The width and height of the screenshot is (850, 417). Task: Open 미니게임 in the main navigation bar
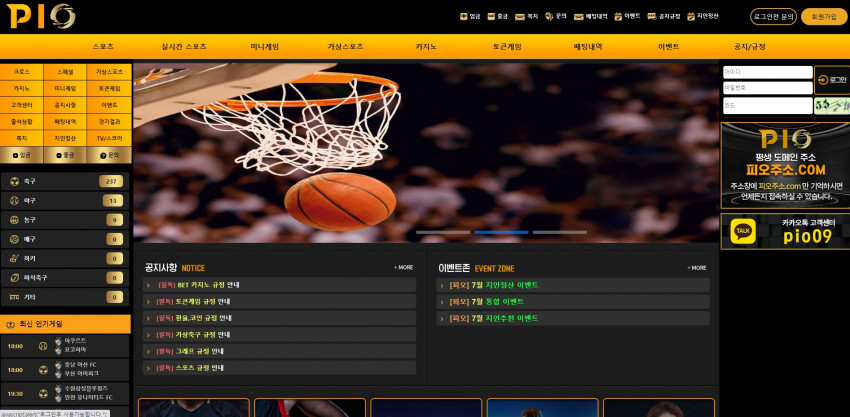point(265,47)
